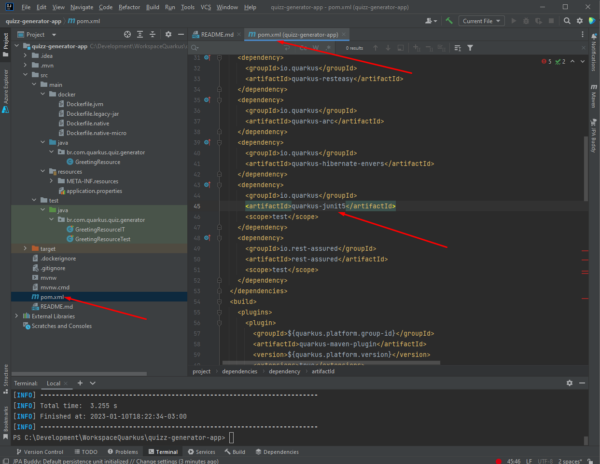Select the Local terminal tab
This screenshot has height=464, width=600.
53,383
